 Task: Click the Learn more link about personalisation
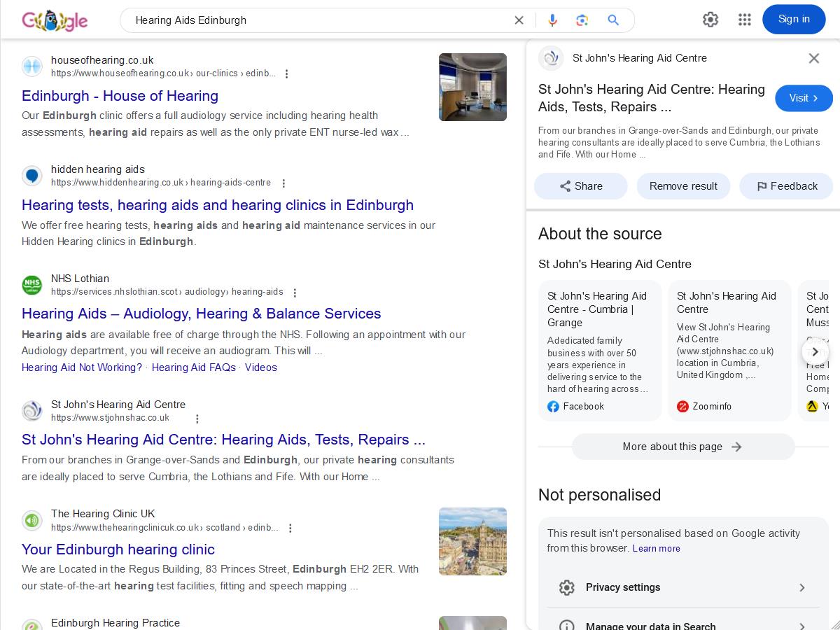pyautogui.click(x=657, y=549)
